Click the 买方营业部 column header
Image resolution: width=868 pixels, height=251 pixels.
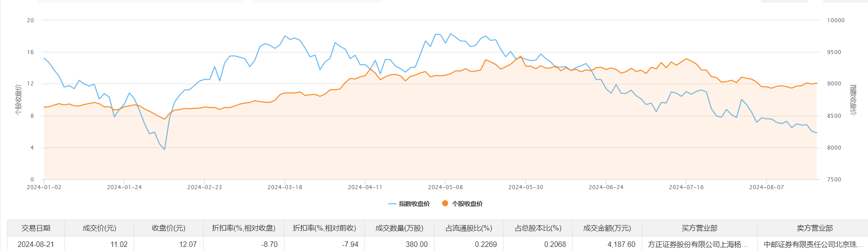pyautogui.click(x=699, y=228)
